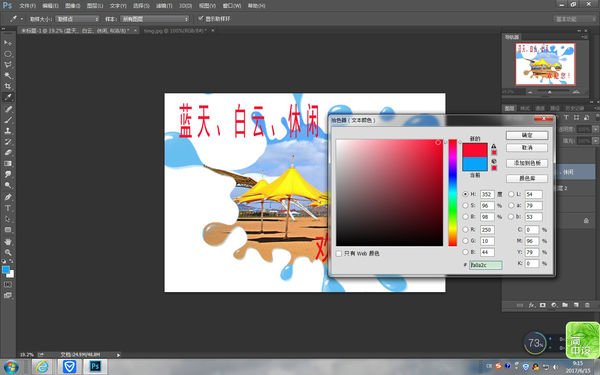Click the 取消 button in color picker
The width and height of the screenshot is (600, 375).
click(527, 148)
